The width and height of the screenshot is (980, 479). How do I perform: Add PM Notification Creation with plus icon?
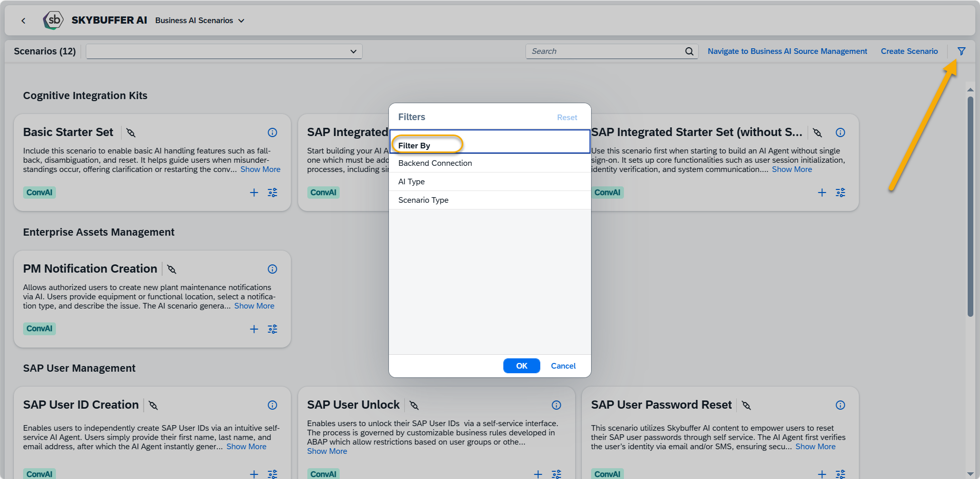[254, 329]
